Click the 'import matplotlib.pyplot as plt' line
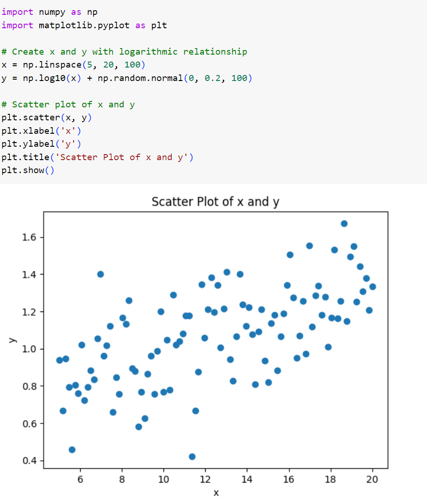Image resolution: width=427 pixels, height=504 pixels. [x=84, y=25]
